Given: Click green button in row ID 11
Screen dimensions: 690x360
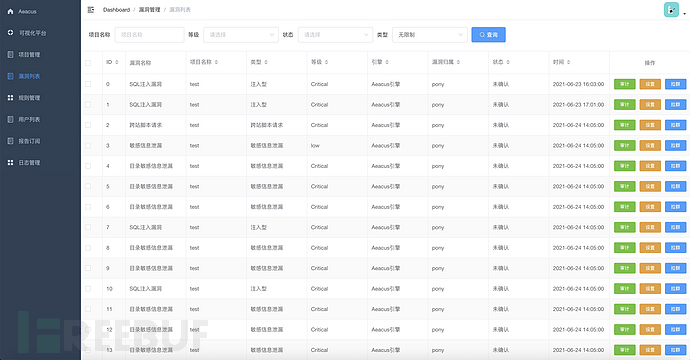Looking at the screenshot, I should tap(624, 309).
